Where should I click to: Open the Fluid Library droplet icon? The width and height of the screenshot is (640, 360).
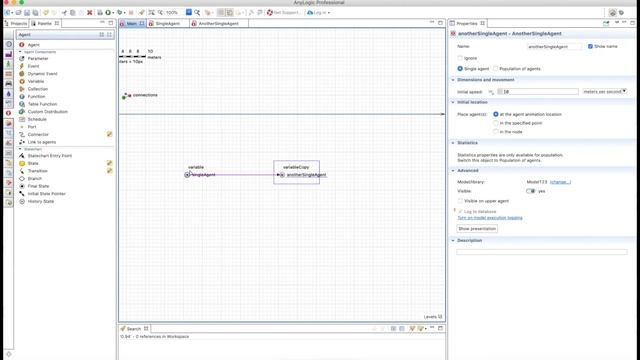[9, 93]
